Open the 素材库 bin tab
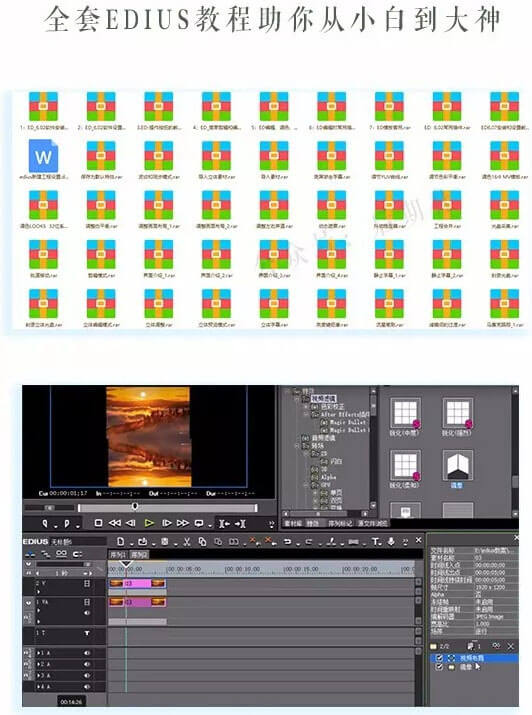Viewport: 532px width, 715px height. click(x=293, y=523)
